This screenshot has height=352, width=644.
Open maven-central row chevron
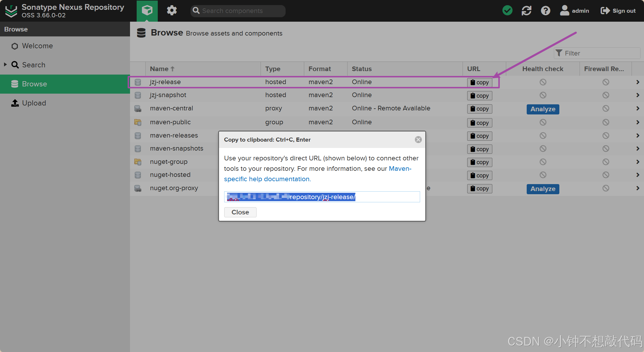(x=638, y=108)
